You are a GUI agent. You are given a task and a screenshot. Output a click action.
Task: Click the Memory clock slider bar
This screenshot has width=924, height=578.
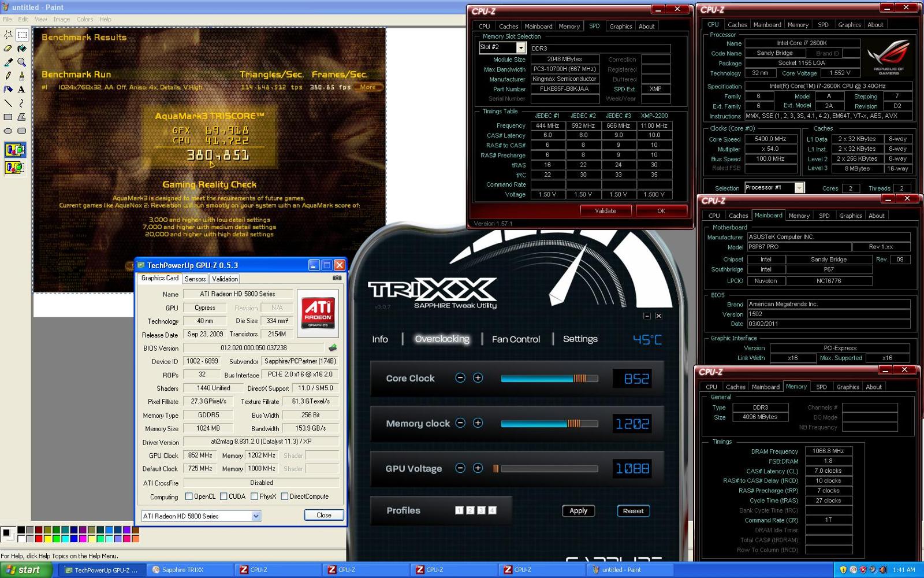click(549, 424)
